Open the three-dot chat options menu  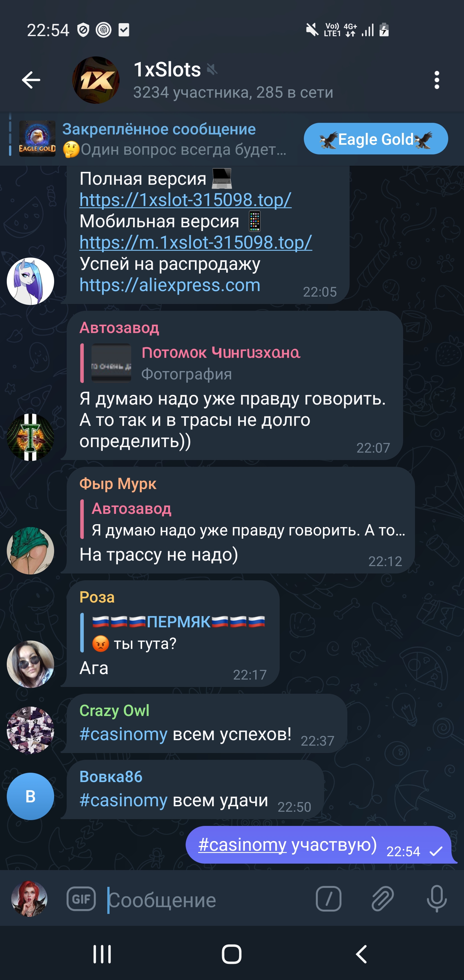click(437, 80)
